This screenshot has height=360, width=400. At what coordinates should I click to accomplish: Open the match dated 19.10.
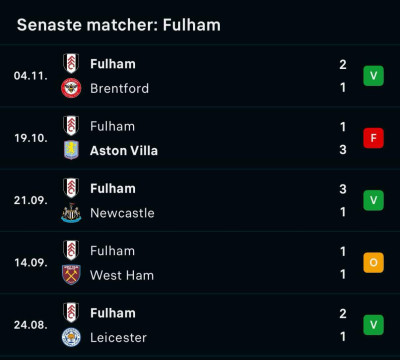click(x=200, y=138)
